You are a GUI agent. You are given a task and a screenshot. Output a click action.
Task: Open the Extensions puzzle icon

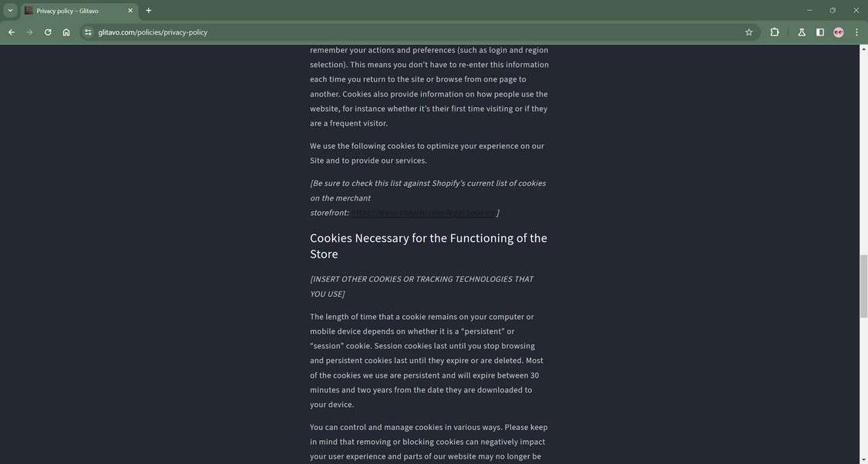point(775,32)
